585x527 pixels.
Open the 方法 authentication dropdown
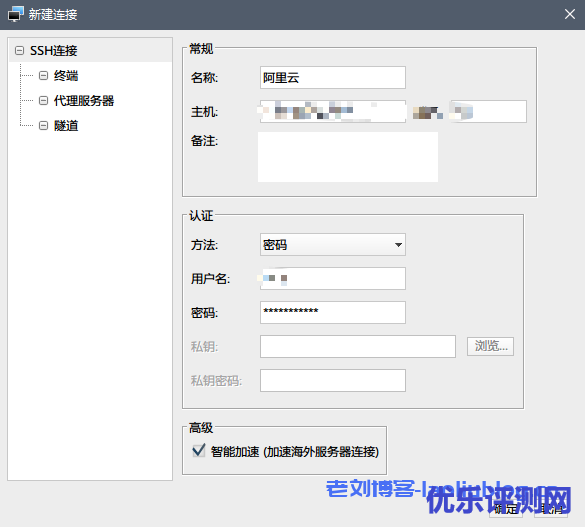coord(333,245)
